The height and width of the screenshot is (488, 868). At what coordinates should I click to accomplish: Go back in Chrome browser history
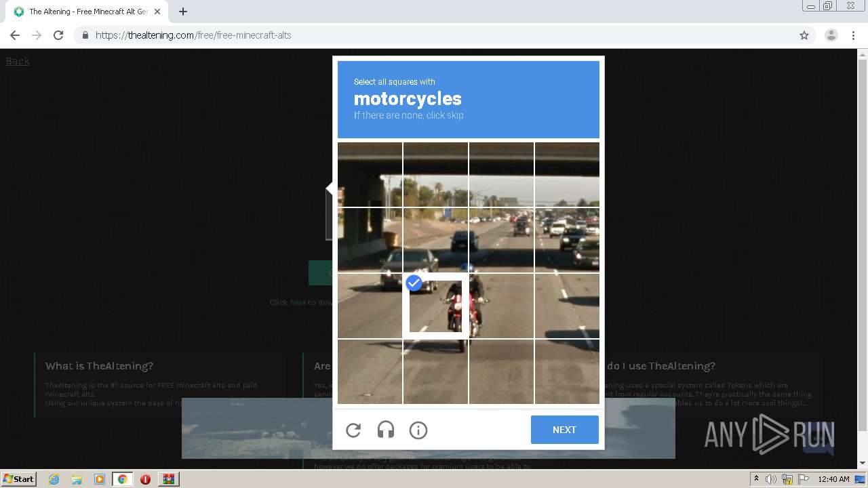15,35
